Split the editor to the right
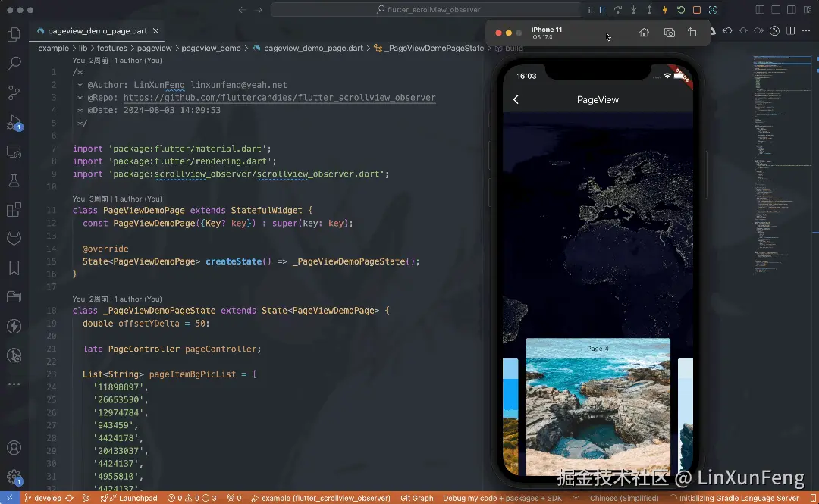This screenshot has width=819, height=504. [x=791, y=31]
